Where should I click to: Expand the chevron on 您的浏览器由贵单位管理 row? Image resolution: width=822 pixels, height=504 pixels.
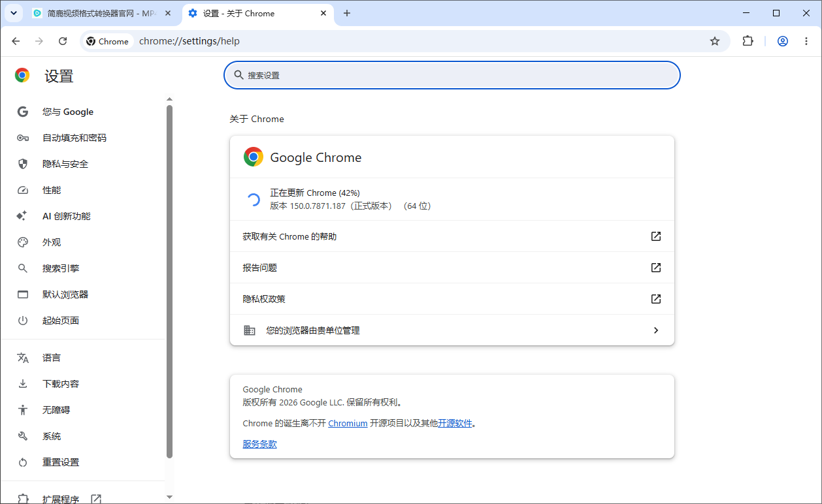(656, 330)
